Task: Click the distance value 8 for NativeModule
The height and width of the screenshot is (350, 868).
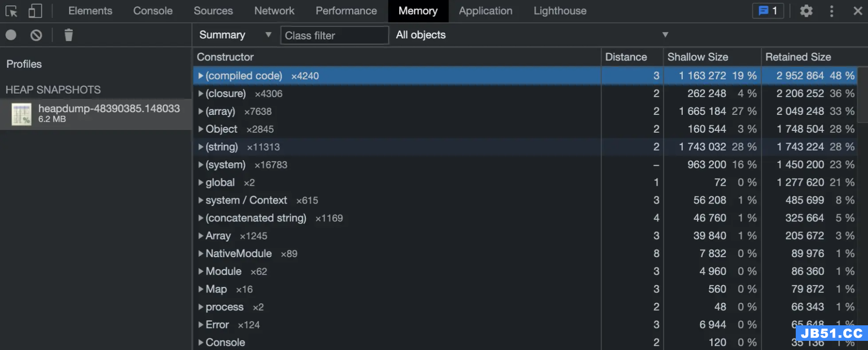Action: [656, 253]
